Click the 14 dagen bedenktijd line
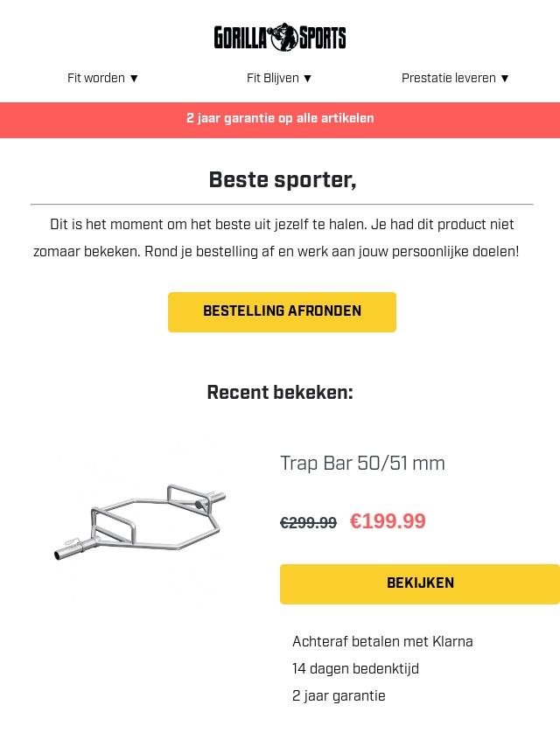560x747 pixels. coord(355,669)
